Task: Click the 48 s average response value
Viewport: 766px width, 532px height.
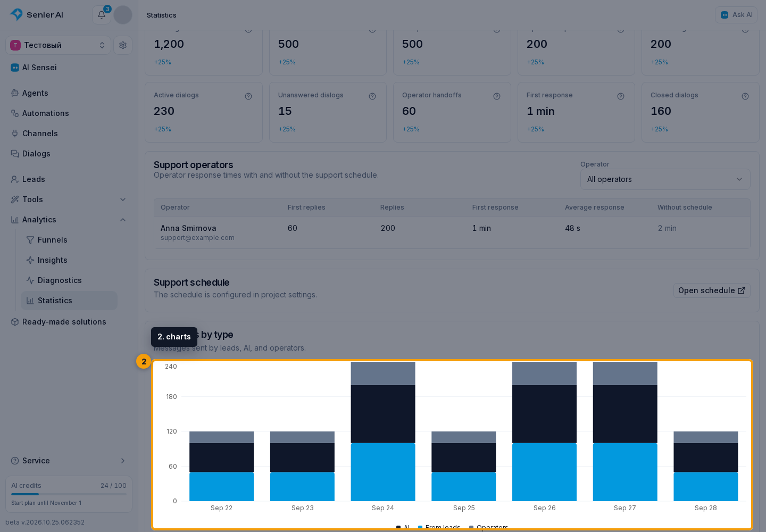Action: (572, 228)
